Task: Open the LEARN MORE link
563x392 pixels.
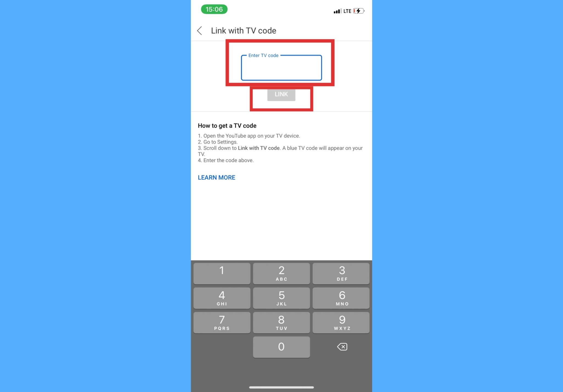Action: [216, 177]
